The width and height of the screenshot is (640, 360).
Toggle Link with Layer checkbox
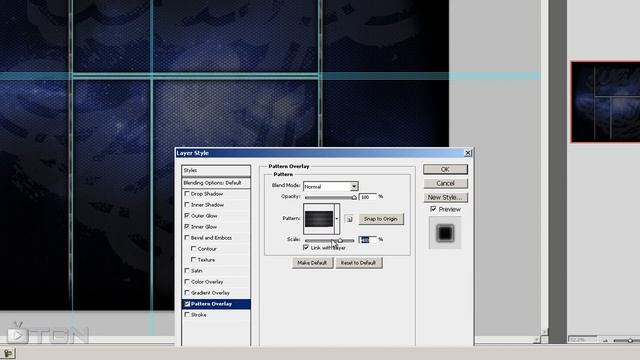[306, 248]
